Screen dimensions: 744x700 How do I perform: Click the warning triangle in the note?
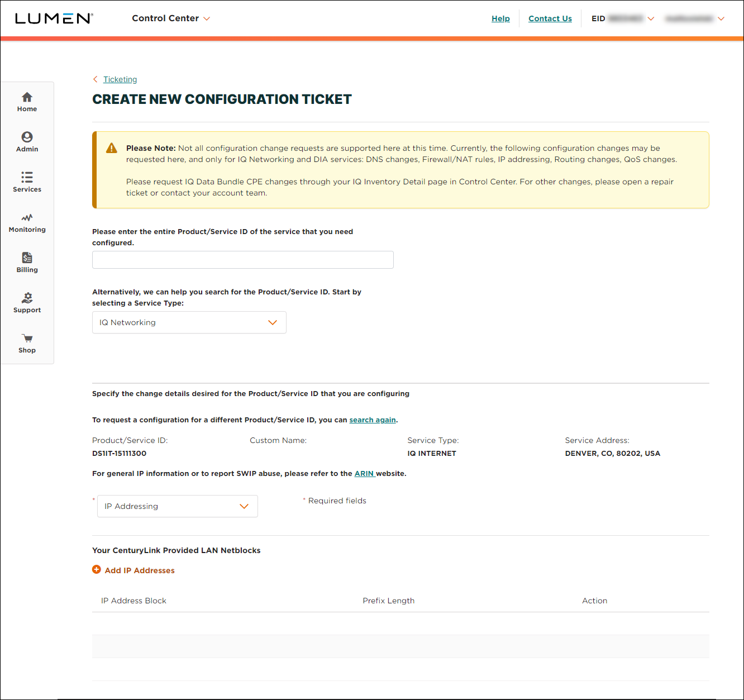[x=112, y=148]
